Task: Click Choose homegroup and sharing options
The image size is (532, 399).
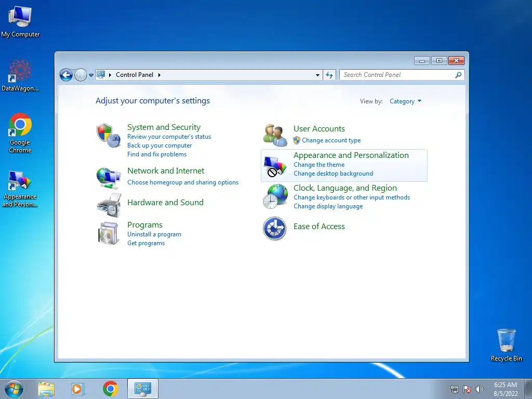Action: point(183,182)
